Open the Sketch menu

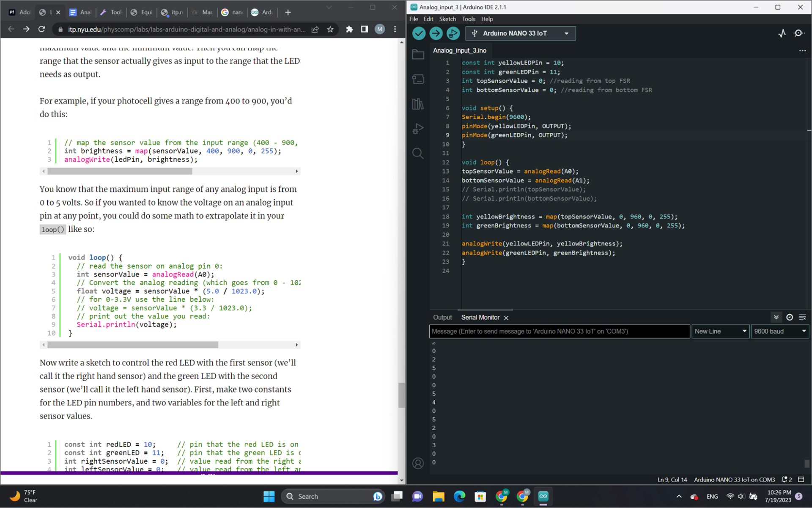[447, 19]
